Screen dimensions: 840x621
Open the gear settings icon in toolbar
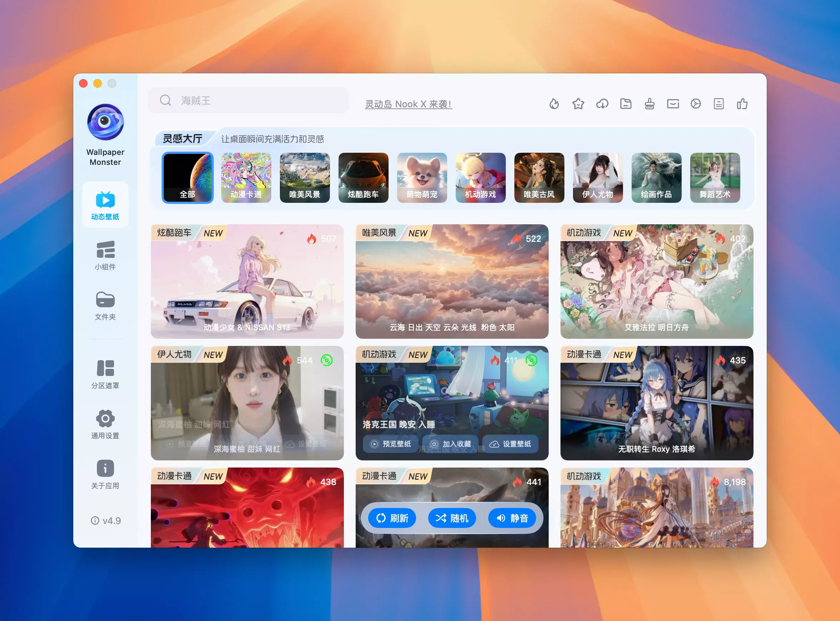pyautogui.click(x=696, y=104)
